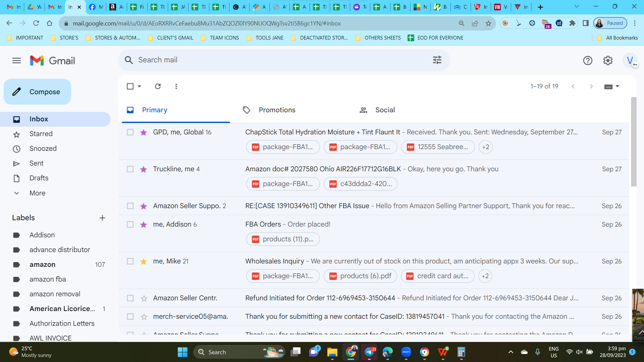The width and height of the screenshot is (644, 362).
Task: Click the inbox vertical scrollbar
Action: pos(634,142)
